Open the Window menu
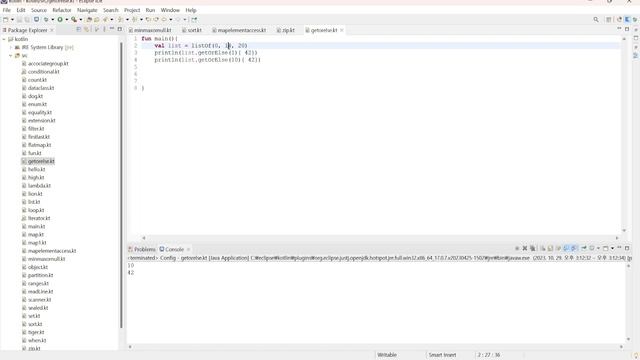The height and width of the screenshot is (360, 640). [x=170, y=10]
